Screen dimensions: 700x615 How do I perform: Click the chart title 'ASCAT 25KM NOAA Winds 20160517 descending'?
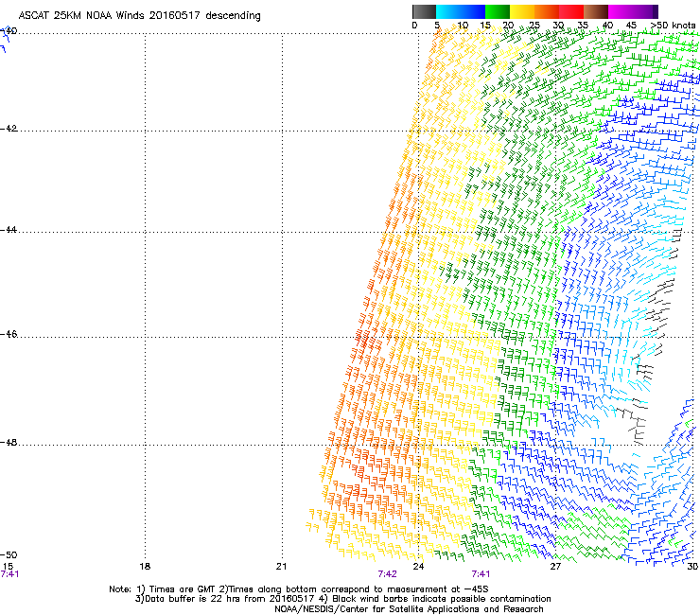click(140, 15)
